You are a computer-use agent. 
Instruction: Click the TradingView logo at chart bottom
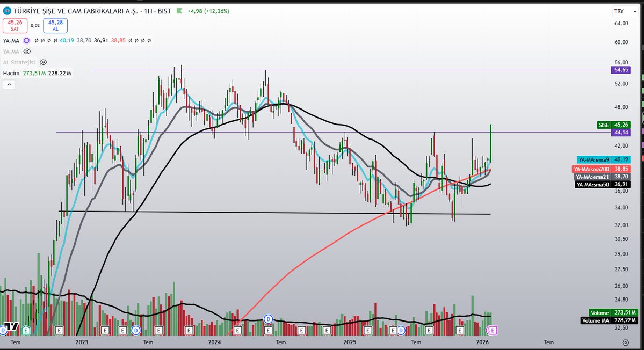point(12,327)
